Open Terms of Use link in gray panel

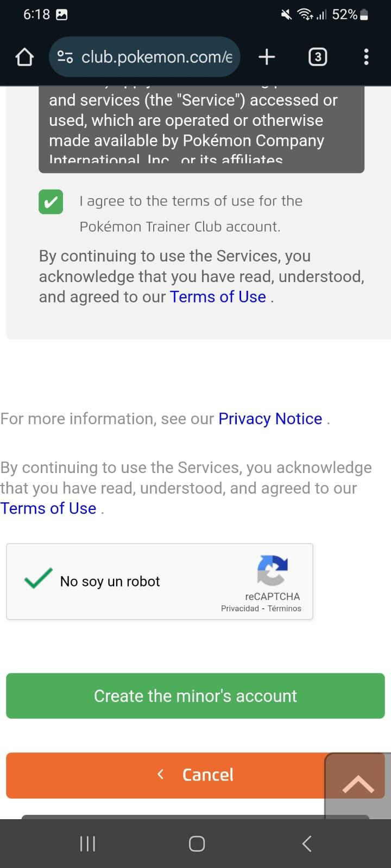218,297
